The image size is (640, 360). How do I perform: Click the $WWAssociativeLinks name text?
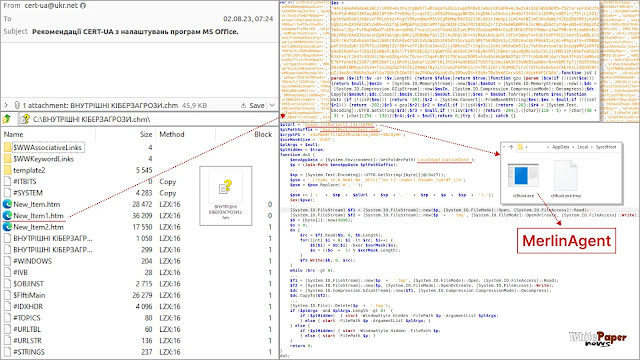tap(47, 147)
